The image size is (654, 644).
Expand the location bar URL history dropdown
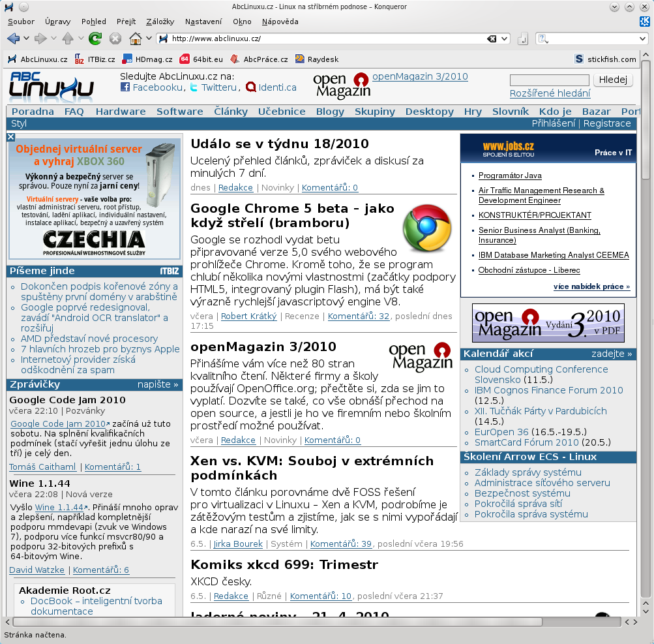(x=505, y=38)
